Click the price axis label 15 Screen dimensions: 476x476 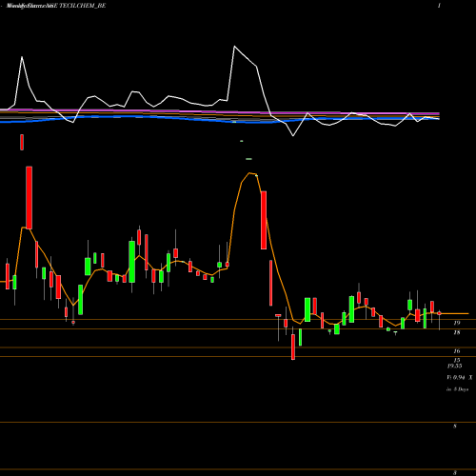coord(457,360)
